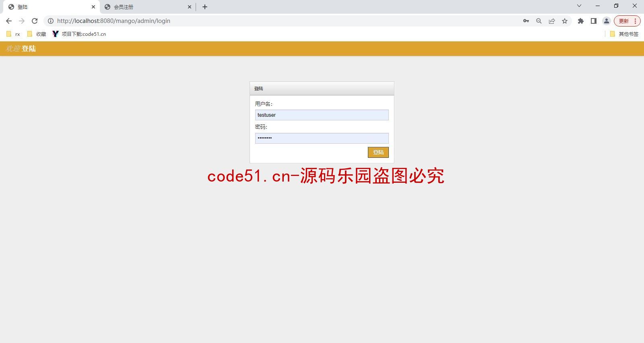
Task: Click the 用户名: label
Action: pyautogui.click(x=264, y=104)
